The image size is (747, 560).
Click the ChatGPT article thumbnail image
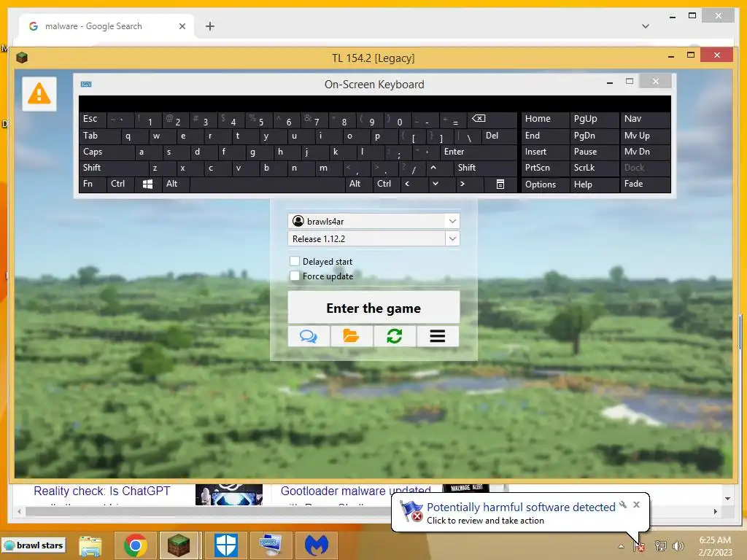[229, 495]
